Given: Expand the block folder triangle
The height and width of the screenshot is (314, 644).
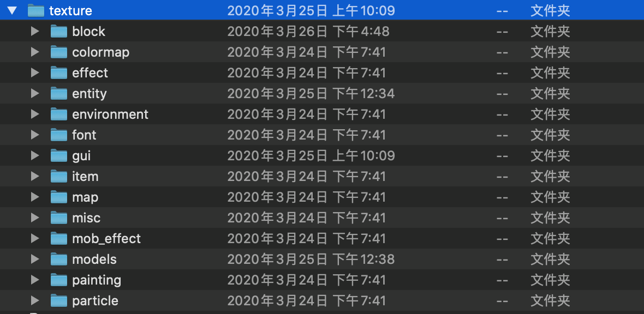Looking at the screenshot, I should 35,31.
